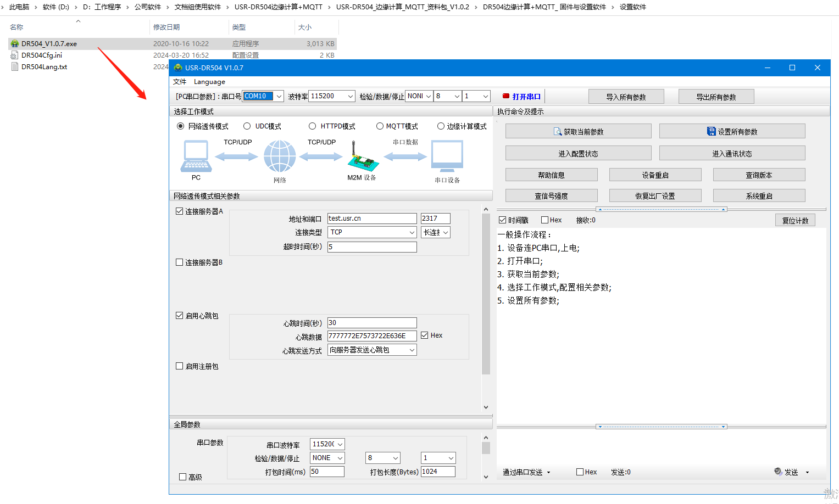Viewport: 839px width, 504px height.
Task: Click the red open serial port icon
Action: tap(506, 96)
